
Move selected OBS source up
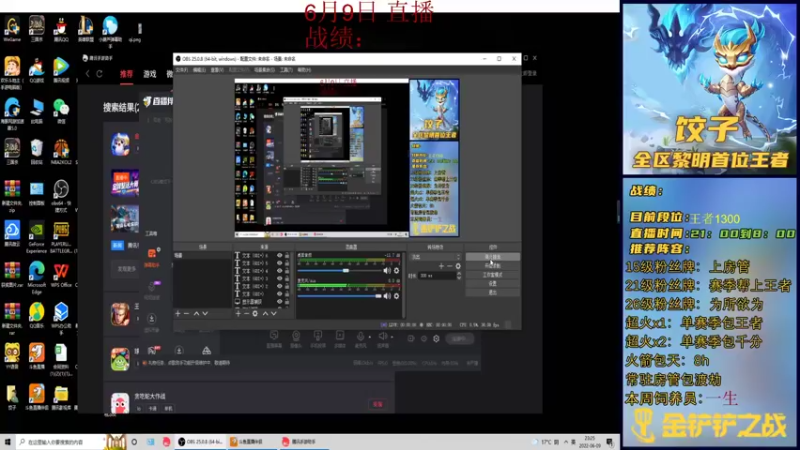[x=265, y=313]
